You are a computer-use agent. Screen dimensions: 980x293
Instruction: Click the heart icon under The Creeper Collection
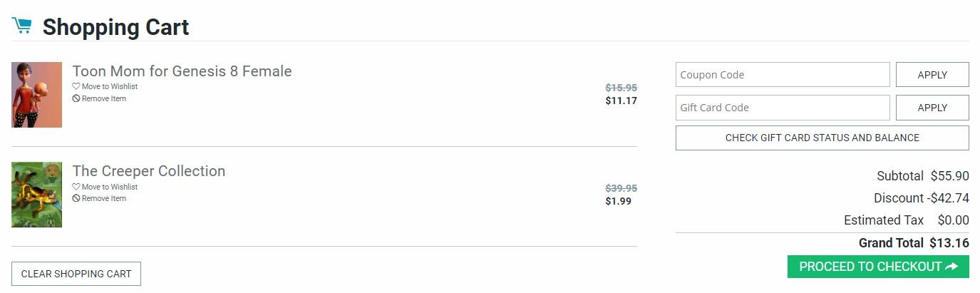(76, 187)
